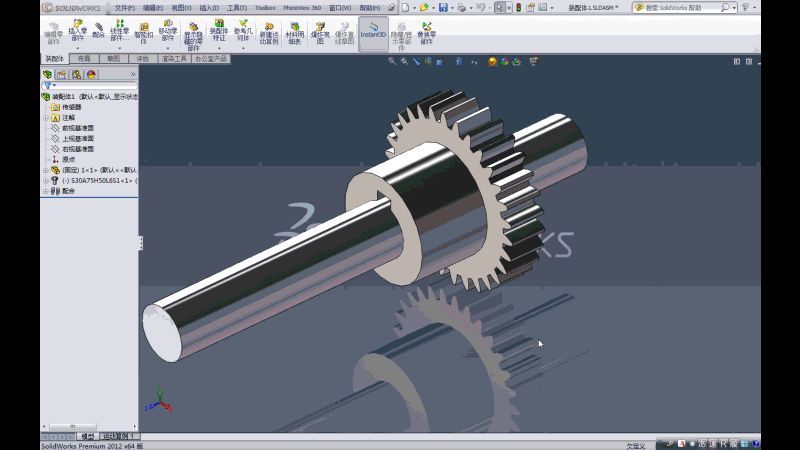Click the New document icon
Image resolution: width=800 pixels, height=450 pixels.
click(405, 8)
